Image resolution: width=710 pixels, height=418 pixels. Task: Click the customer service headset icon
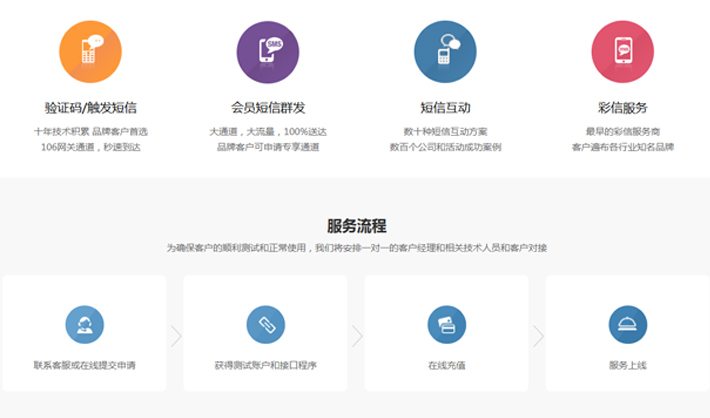(x=85, y=325)
